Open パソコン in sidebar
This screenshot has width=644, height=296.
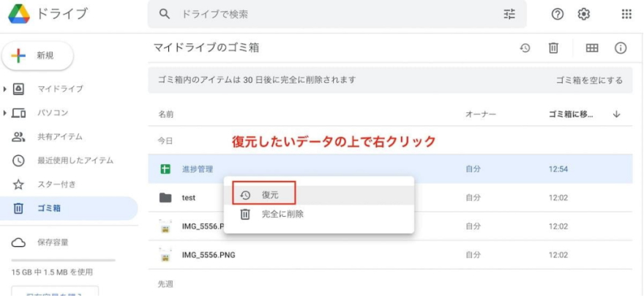53,113
